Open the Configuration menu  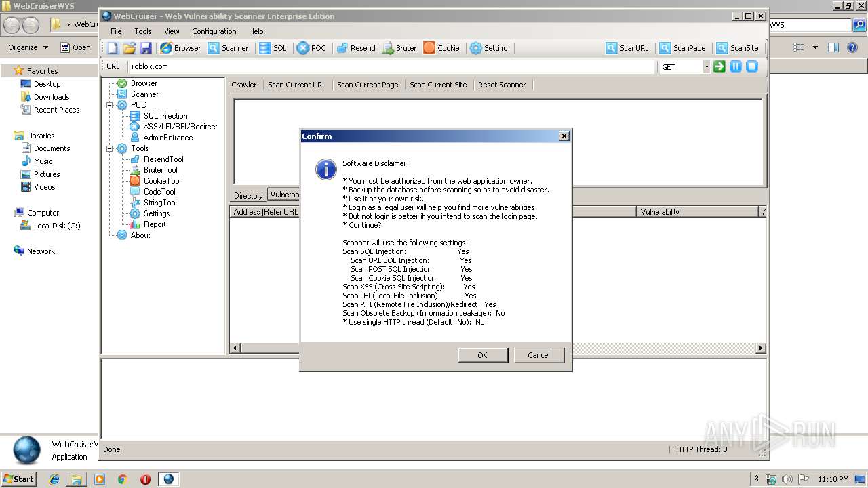[x=214, y=31]
